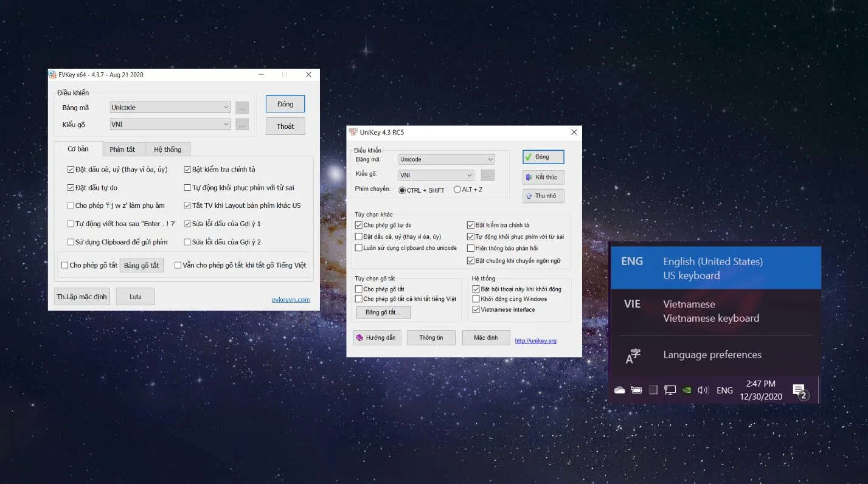This screenshot has height=484, width=868.
Task: Click UniKey 'Đóng' button with checkmark
Action: tap(543, 157)
